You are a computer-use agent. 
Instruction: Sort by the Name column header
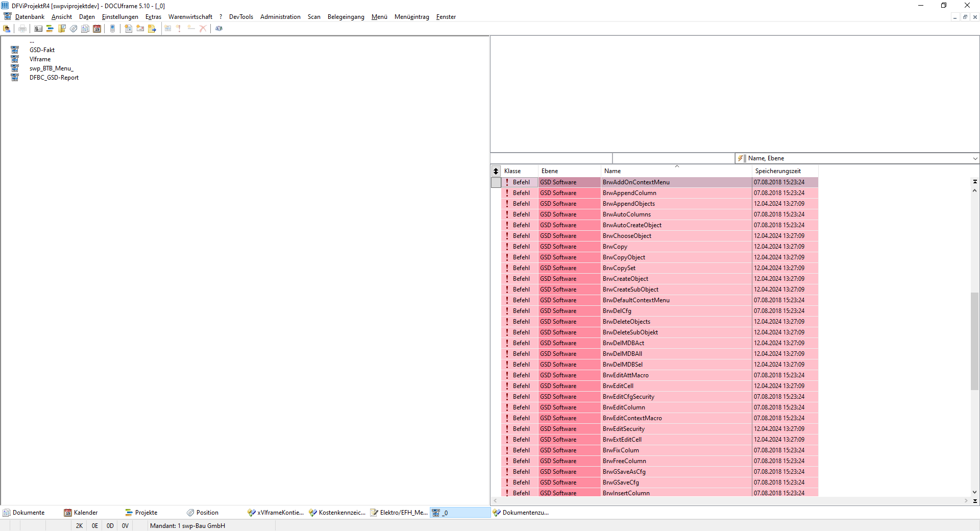coord(677,171)
